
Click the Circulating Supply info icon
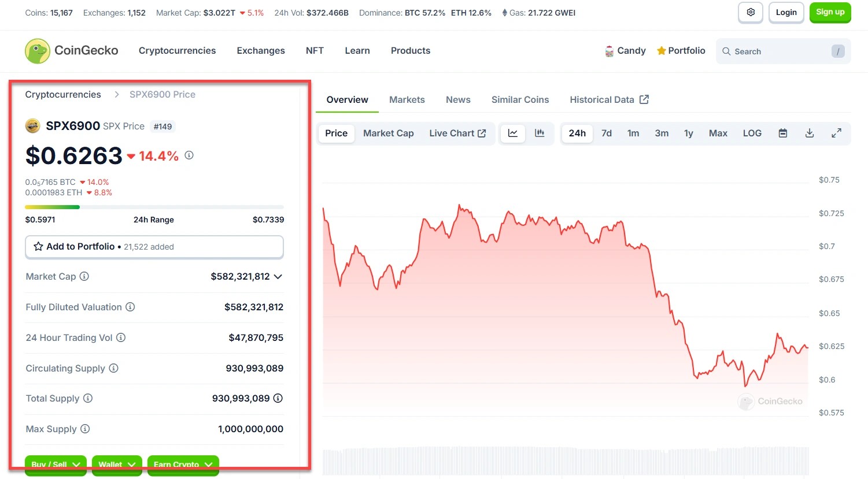point(113,368)
